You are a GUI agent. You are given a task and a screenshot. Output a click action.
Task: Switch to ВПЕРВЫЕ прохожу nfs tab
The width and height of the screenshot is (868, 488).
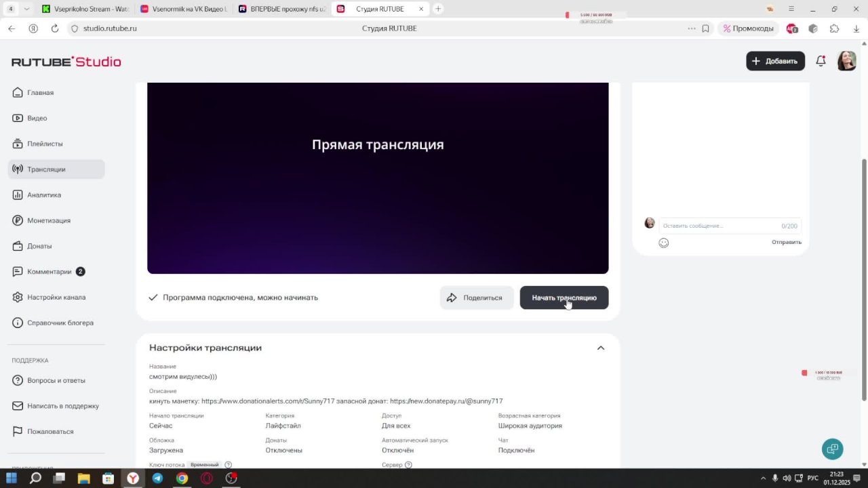point(282,9)
